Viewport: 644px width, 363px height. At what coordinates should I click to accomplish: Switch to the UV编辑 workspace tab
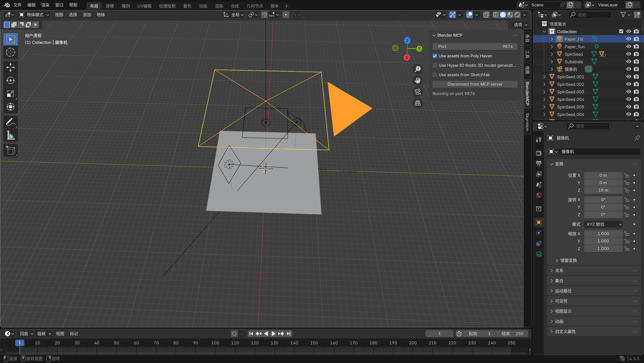tap(144, 6)
